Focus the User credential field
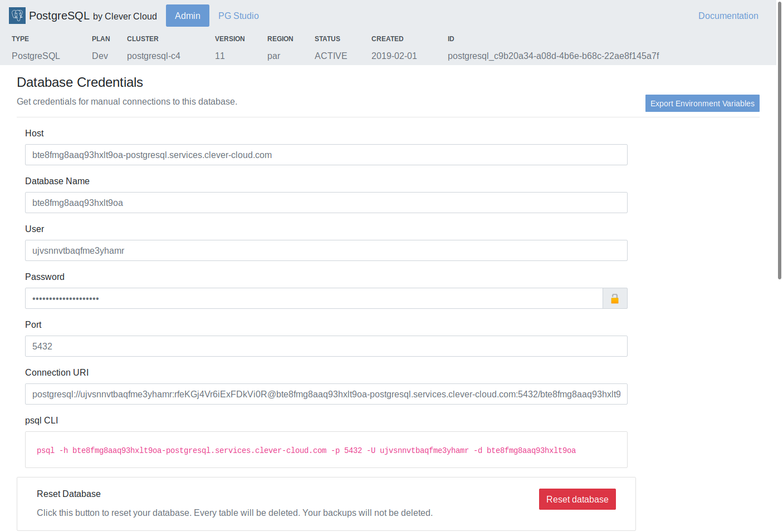Image resolution: width=783 pixels, height=532 pixels. [326, 250]
